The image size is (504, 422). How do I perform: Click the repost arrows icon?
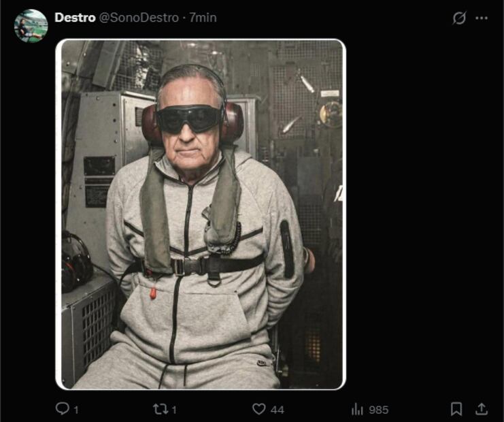(x=160, y=408)
